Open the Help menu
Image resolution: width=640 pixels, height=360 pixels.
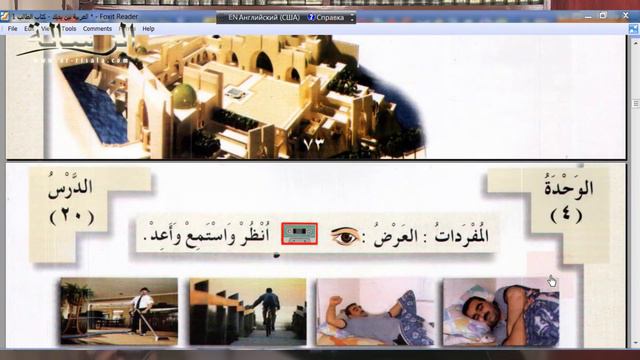point(148,29)
